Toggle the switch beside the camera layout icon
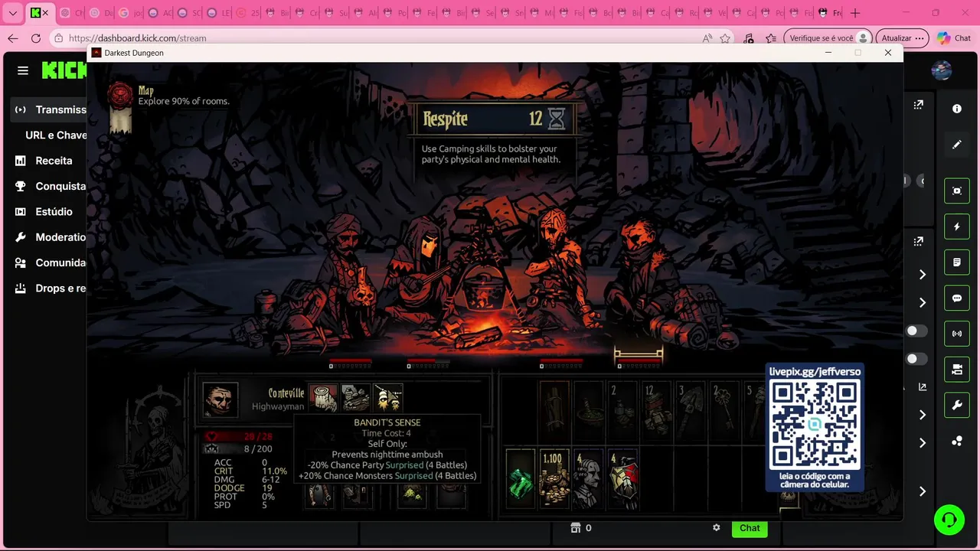The width and height of the screenshot is (980, 551). 916,359
